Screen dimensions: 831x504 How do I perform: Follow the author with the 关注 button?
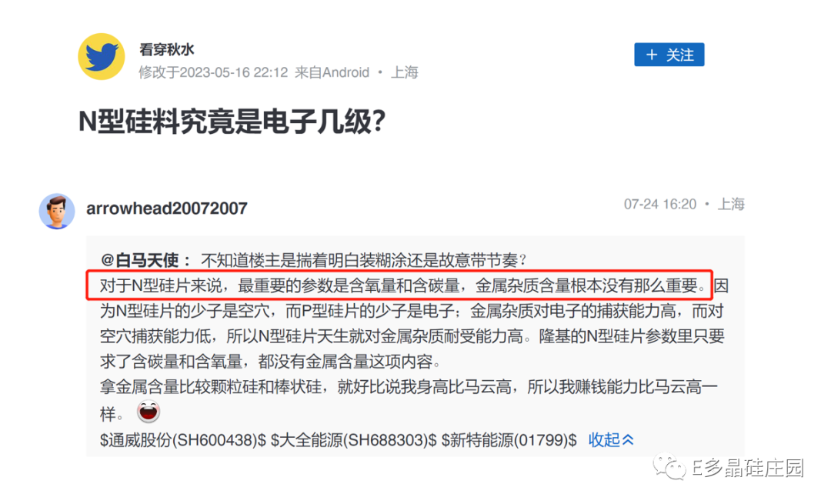click(x=669, y=55)
